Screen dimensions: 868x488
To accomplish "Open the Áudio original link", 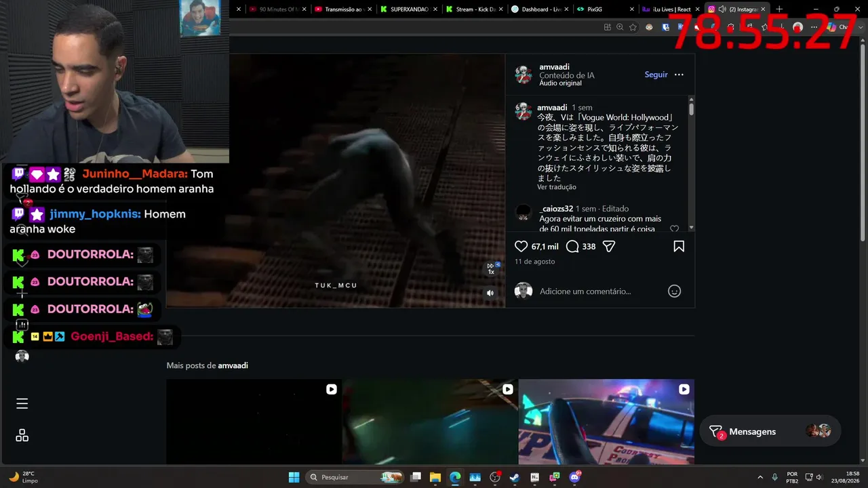I will [x=560, y=83].
